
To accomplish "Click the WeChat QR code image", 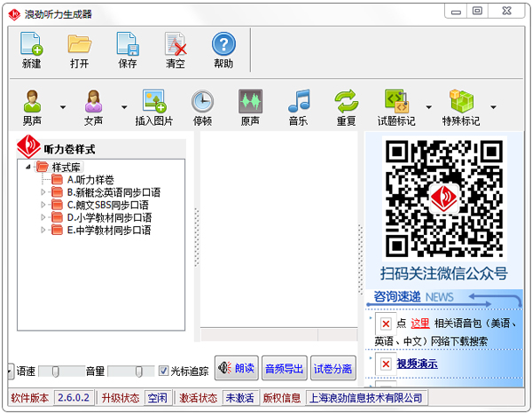I will pos(444,199).
